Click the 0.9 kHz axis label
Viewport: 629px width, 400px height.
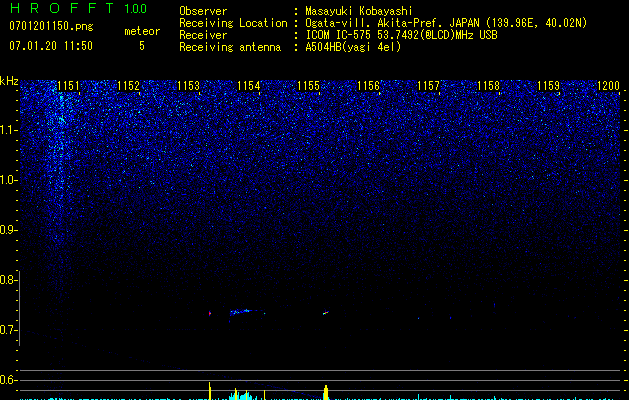point(8,230)
